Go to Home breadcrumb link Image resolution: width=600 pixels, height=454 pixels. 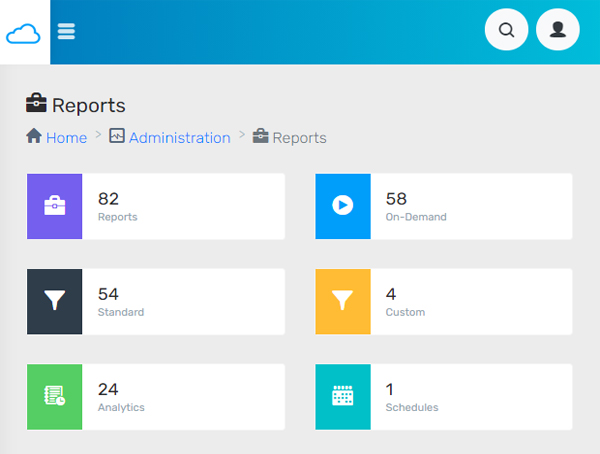[66, 138]
